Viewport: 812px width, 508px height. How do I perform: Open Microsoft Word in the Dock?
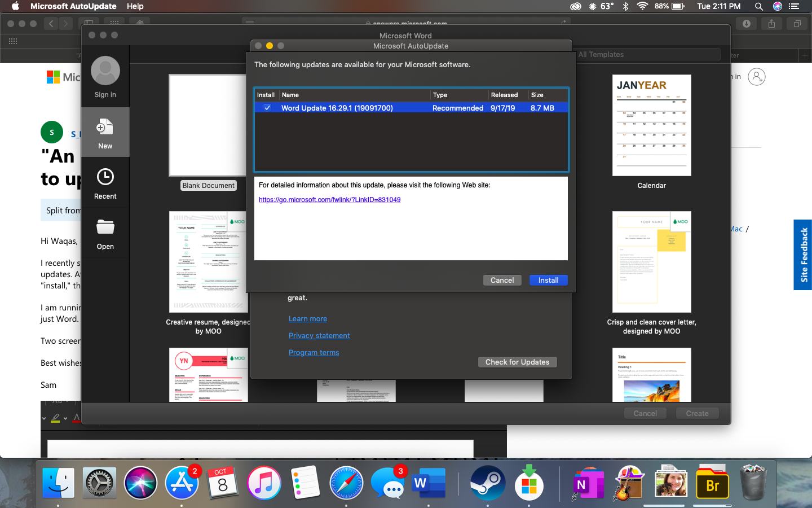click(429, 483)
